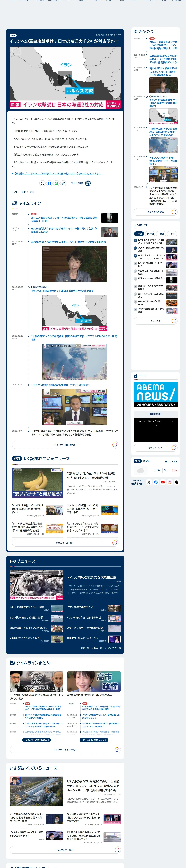The width and height of the screenshot is (186, 868).
Task: Open ranking item 2 ハメネイ師は安全な場所へ移送か
Action: pos(156,249)
